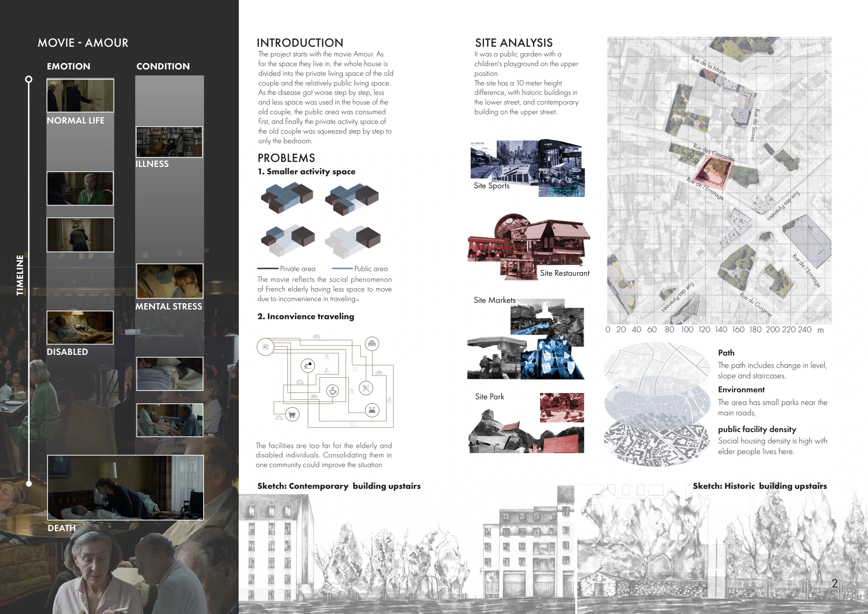Click the EMOTION column heading
This screenshot has width=868, height=614.
[68, 66]
